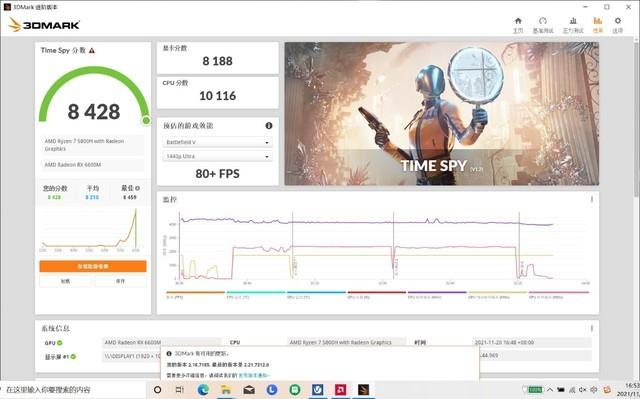640x399 pixels.
Task: Click the volume icon in system tray
Action: point(583,390)
